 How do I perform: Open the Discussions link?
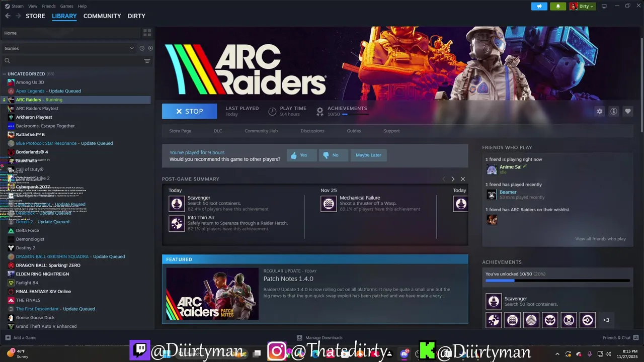coord(312,131)
